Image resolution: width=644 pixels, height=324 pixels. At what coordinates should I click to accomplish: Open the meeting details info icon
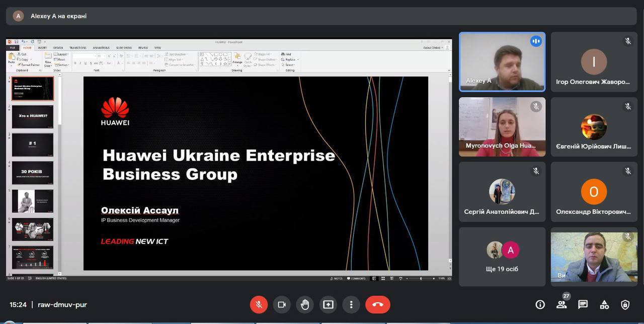(540, 304)
